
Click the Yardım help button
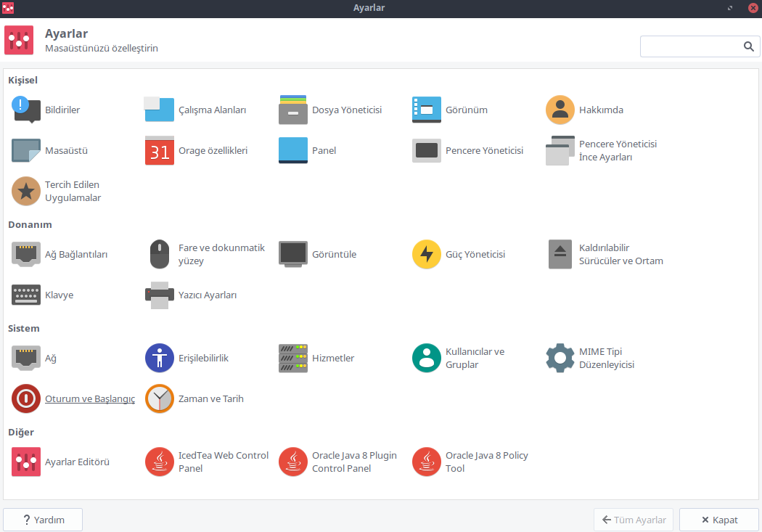coord(43,520)
